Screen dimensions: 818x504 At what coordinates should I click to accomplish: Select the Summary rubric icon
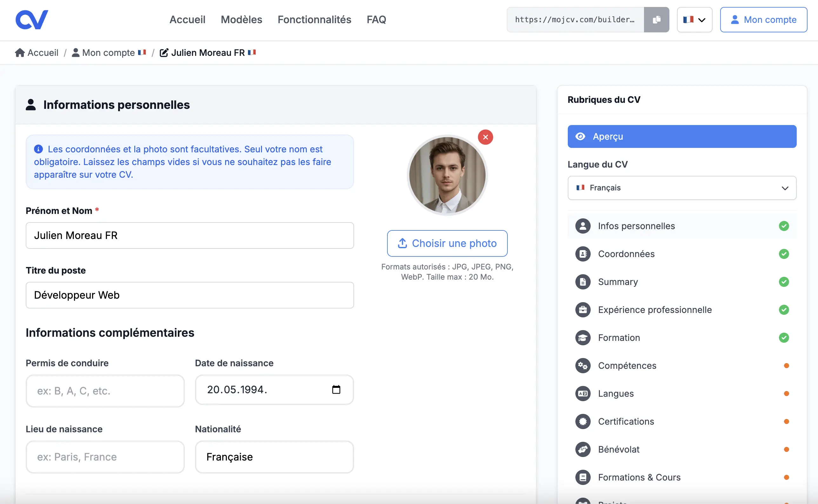[x=583, y=282]
